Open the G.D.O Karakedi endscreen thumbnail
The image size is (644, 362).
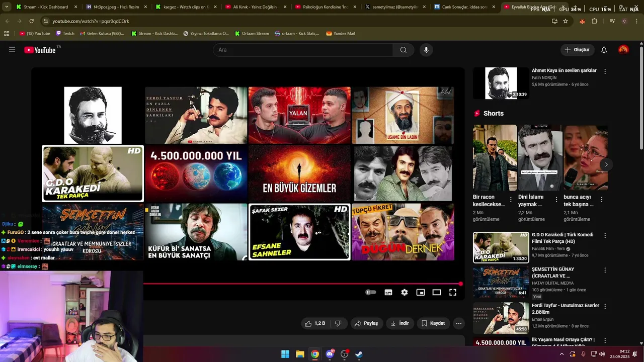93,173
